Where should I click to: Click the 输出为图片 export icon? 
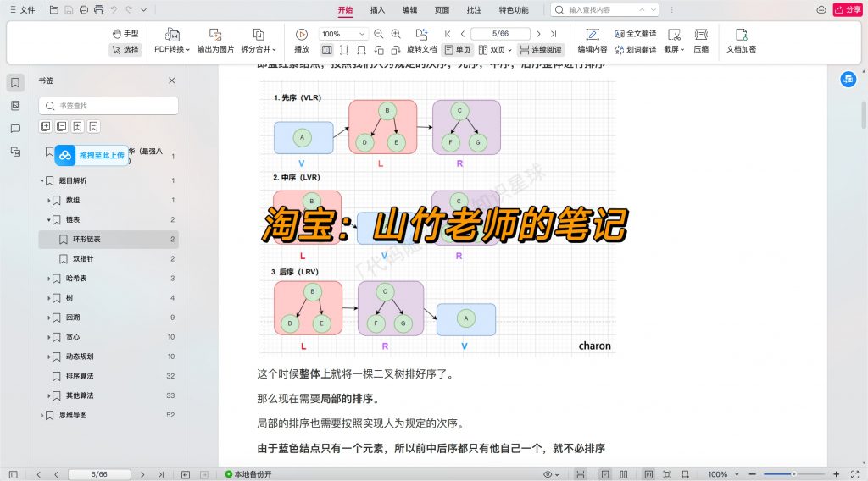(x=215, y=35)
